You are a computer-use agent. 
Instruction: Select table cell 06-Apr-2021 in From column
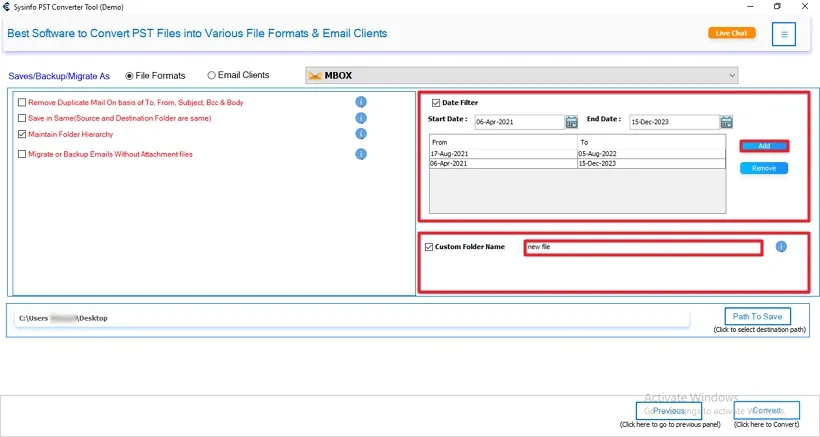click(x=503, y=164)
